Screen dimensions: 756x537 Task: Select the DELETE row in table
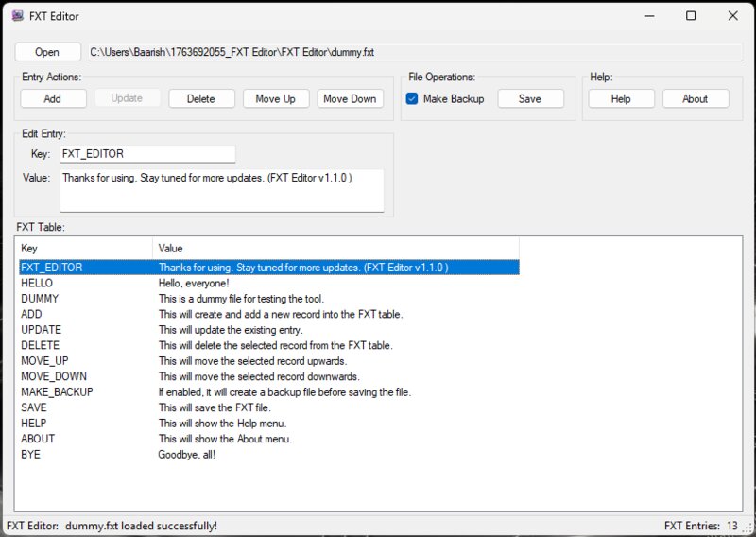(269, 345)
